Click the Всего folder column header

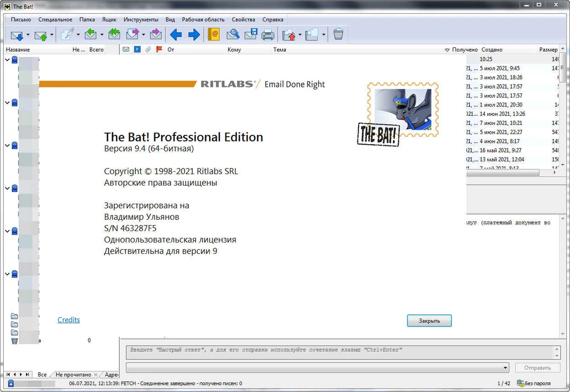tap(96, 49)
